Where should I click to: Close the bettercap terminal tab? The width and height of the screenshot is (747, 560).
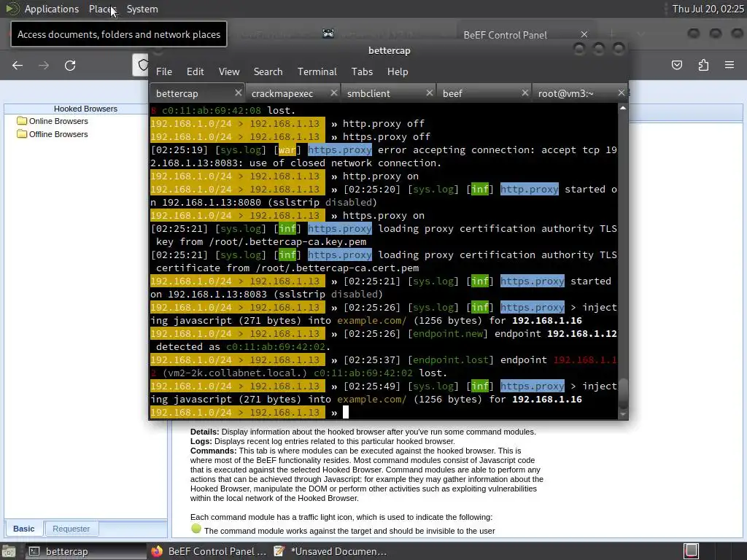click(x=239, y=93)
